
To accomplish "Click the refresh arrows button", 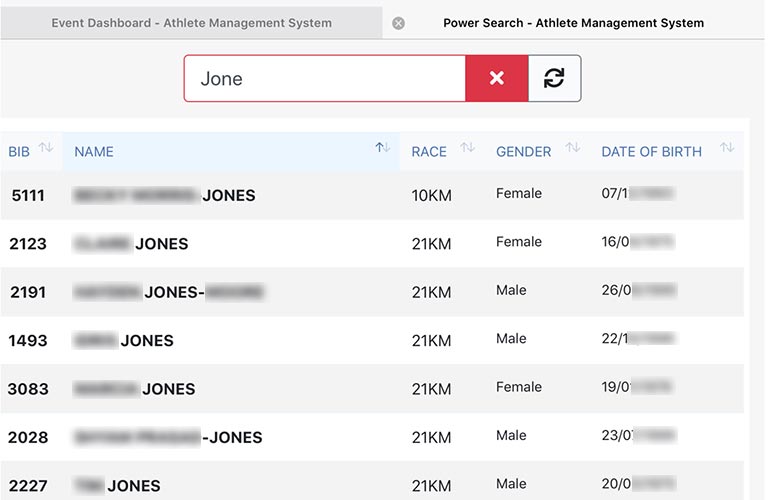I will coord(554,78).
